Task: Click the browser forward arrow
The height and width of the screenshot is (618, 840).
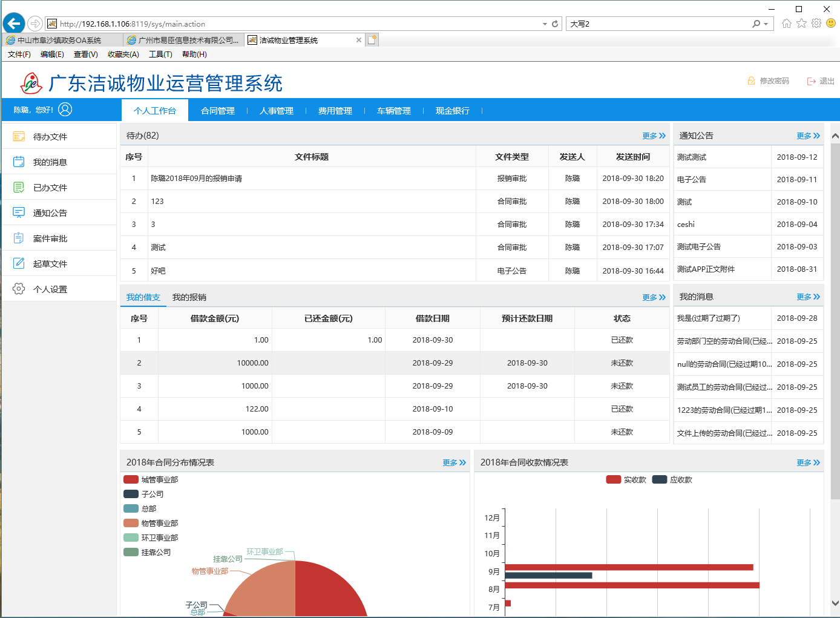Action: (x=35, y=24)
